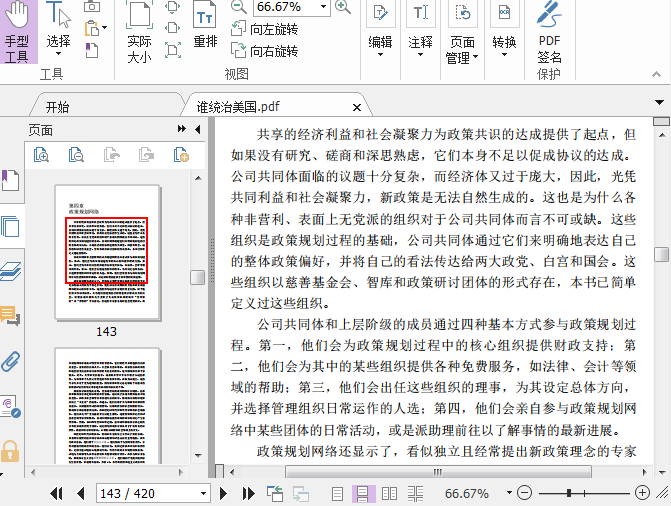Click the previous view icon
The width and height of the screenshot is (671, 506).
click(x=275, y=494)
